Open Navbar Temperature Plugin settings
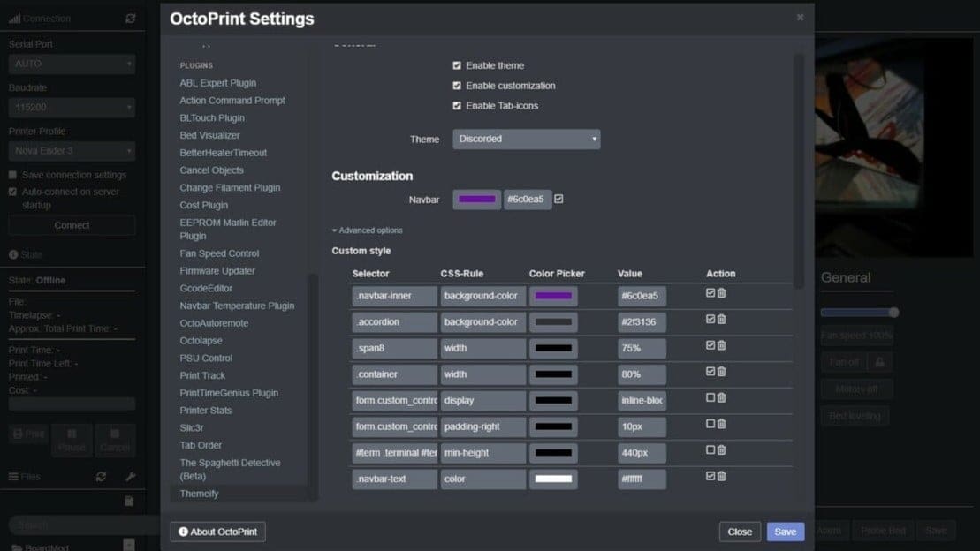 pyautogui.click(x=237, y=306)
